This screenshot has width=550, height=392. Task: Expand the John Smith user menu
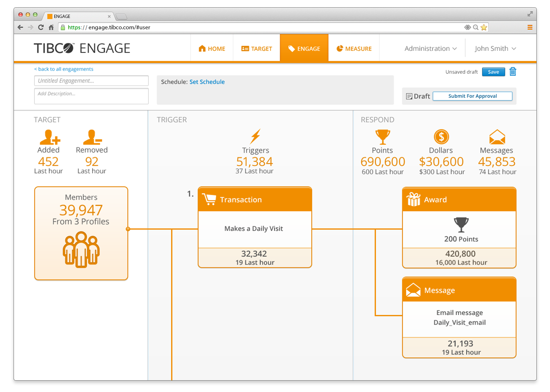tap(495, 48)
